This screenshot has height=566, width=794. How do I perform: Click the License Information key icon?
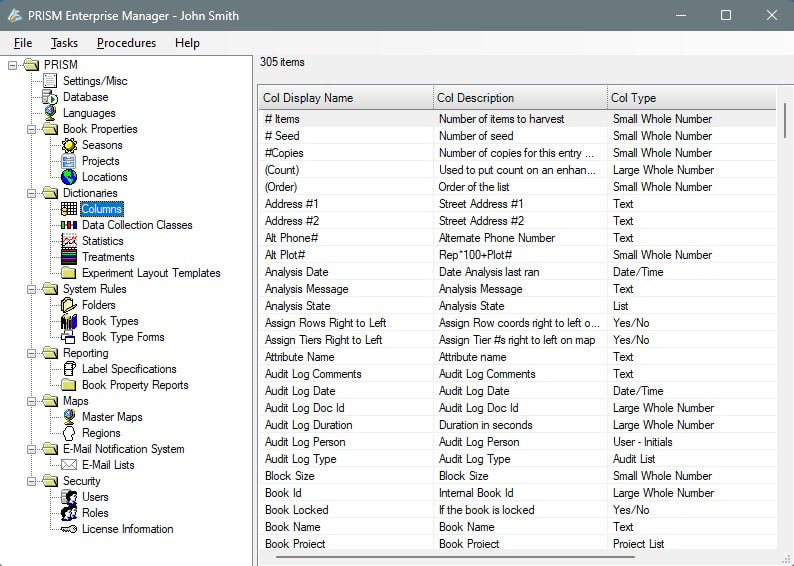coord(69,529)
